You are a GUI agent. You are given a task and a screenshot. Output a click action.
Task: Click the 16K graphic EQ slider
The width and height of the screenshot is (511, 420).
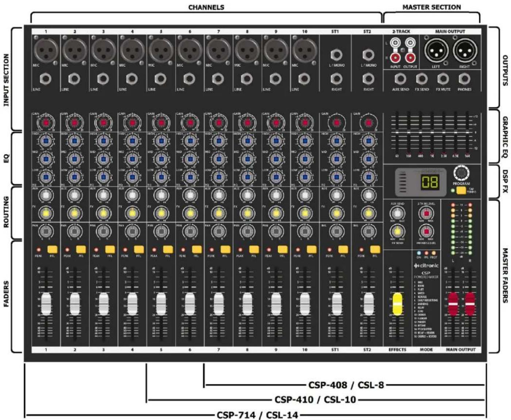[x=468, y=133]
